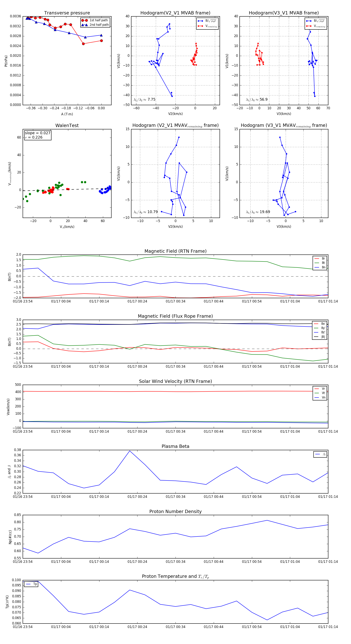Click the 'r = 0.226' annotation
Image resolution: width=351 pixels, height=644 pixels.
[34, 137]
